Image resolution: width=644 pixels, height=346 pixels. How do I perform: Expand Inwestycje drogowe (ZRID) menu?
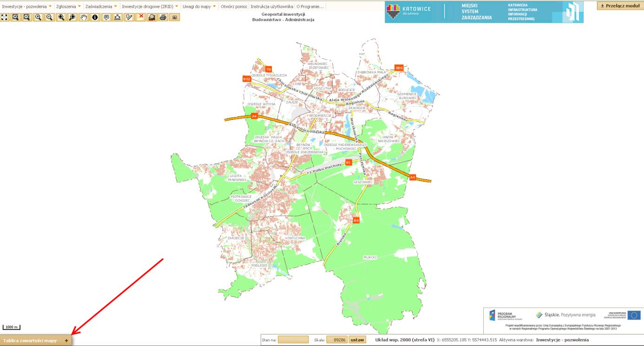tap(150, 7)
